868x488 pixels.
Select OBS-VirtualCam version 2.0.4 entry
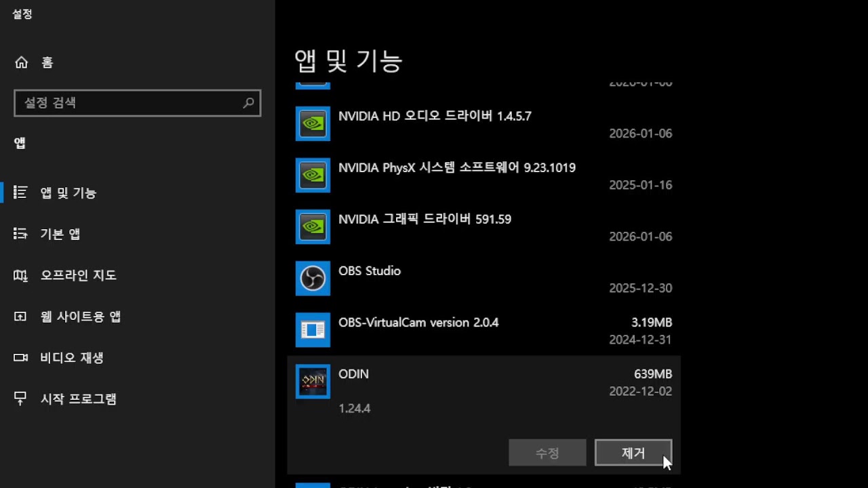coord(484,329)
